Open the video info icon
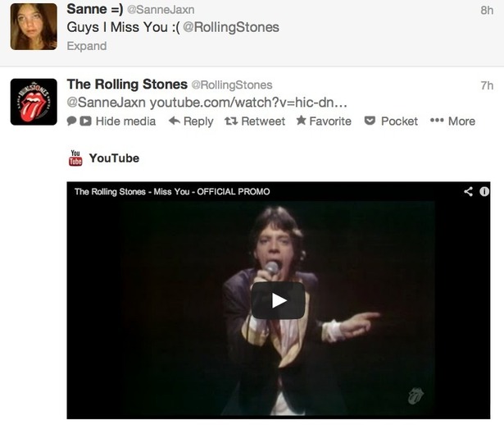Viewport: 504px width, 425px height. click(484, 191)
